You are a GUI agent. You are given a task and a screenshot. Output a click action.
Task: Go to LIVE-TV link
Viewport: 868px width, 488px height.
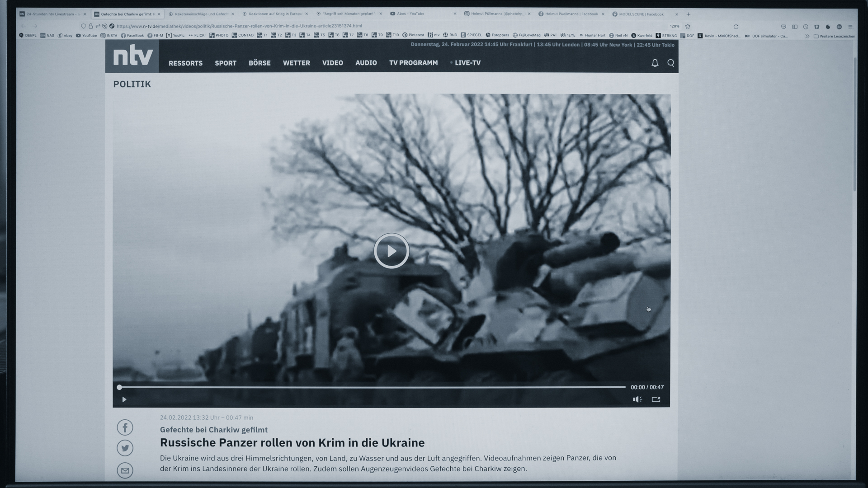coord(467,63)
